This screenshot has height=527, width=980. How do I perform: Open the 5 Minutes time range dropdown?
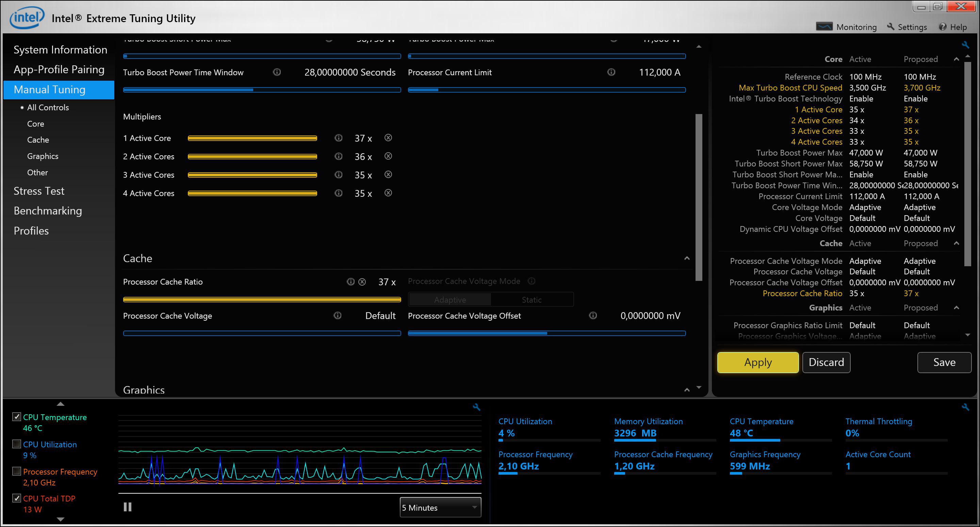[440, 507]
